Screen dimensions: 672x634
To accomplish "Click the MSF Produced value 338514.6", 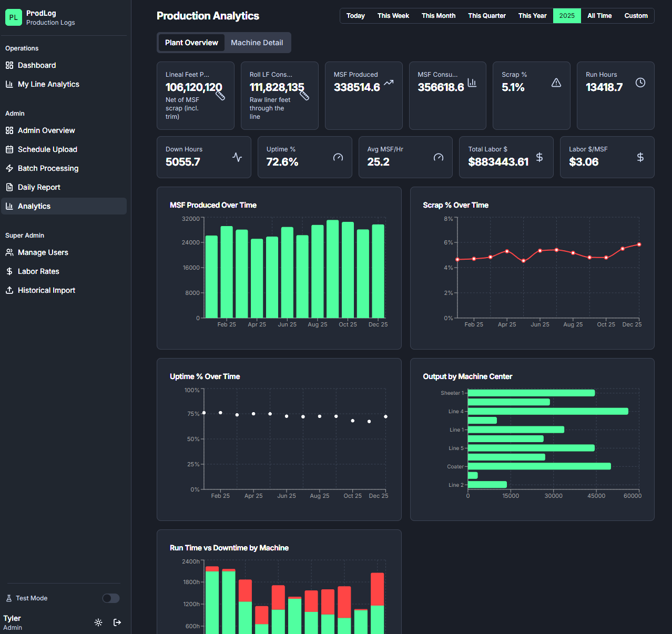I will click(357, 87).
